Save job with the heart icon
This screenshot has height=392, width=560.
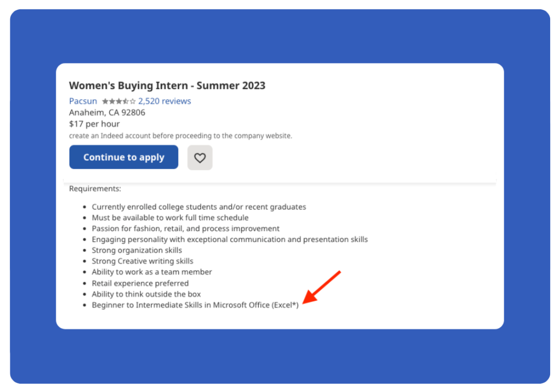(200, 157)
